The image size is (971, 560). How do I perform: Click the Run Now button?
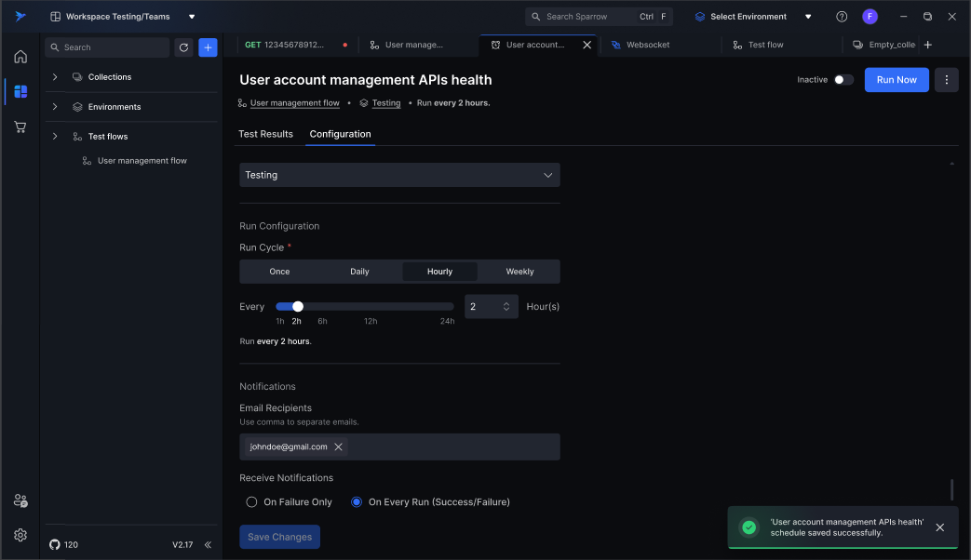pos(897,80)
